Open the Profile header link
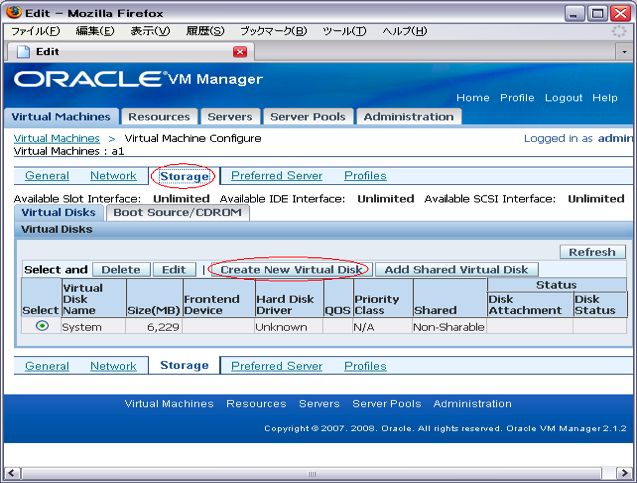 pos(517,98)
